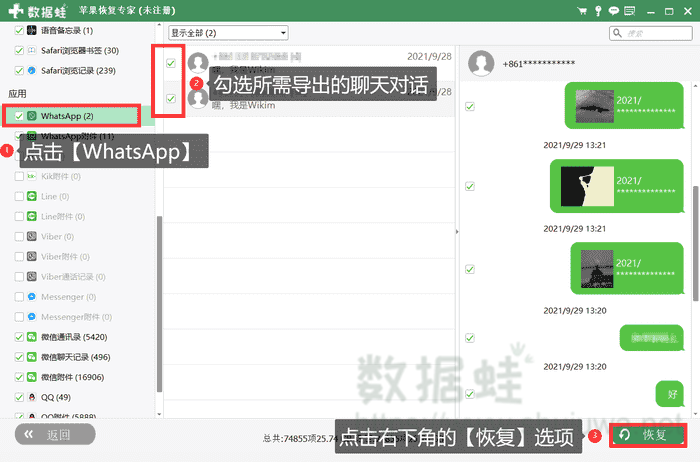This screenshot has width=700, height=462.
Task: Check the Kik附件 (0) checkbox
Action: pos(19,176)
